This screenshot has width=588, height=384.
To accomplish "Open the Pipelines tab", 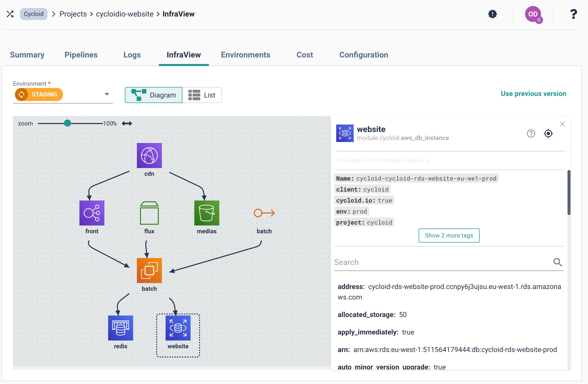I will click(x=81, y=55).
